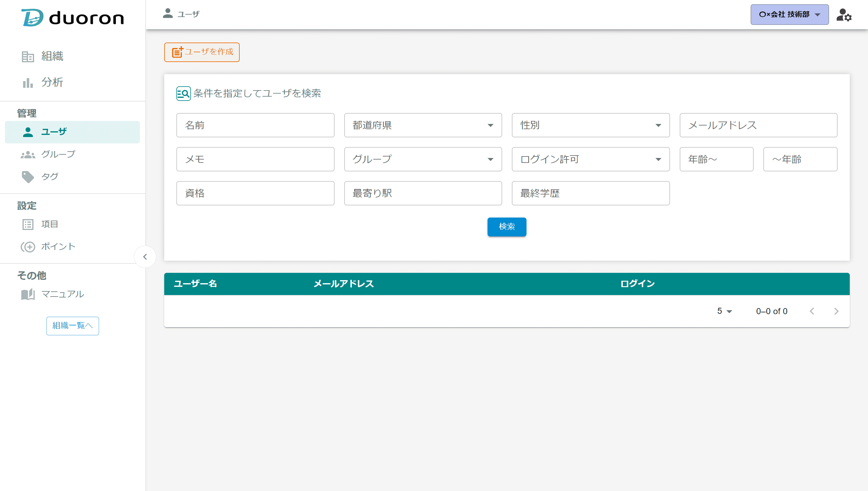
Task: Click the マニュアル book icon
Action: pos(28,294)
